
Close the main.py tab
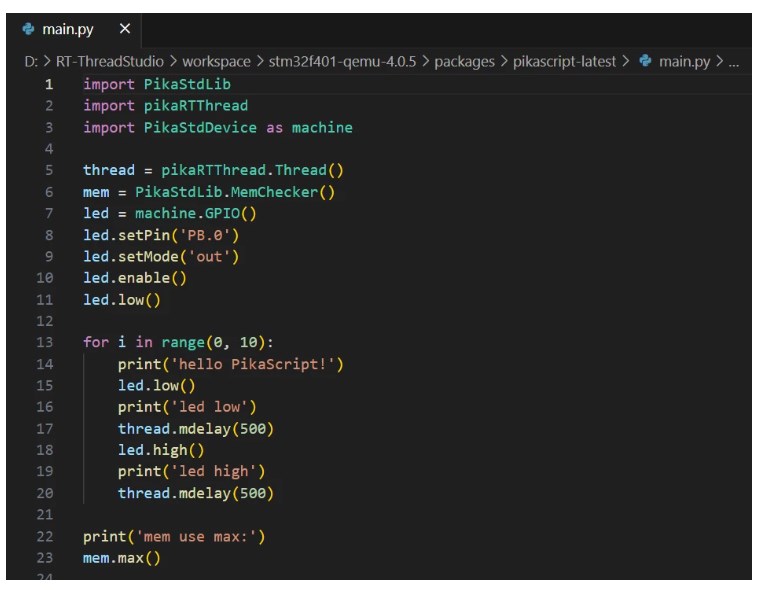125,29
